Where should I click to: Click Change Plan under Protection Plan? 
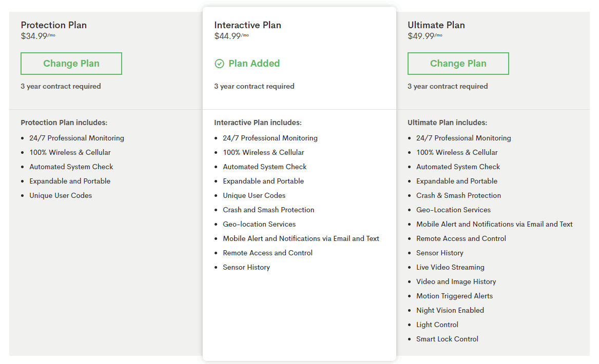point(71,64)
